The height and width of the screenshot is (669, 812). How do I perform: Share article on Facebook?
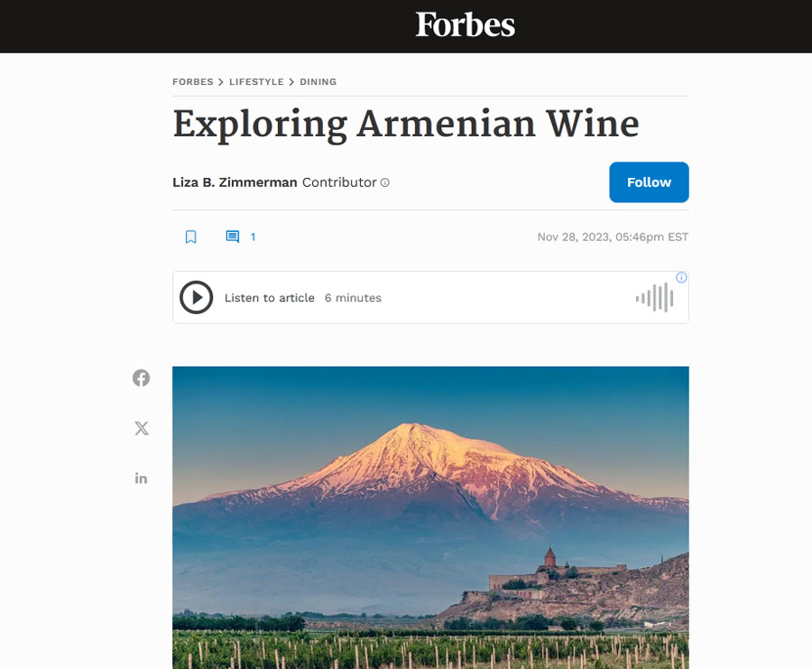pyautogui.click(x=141, y=377)
